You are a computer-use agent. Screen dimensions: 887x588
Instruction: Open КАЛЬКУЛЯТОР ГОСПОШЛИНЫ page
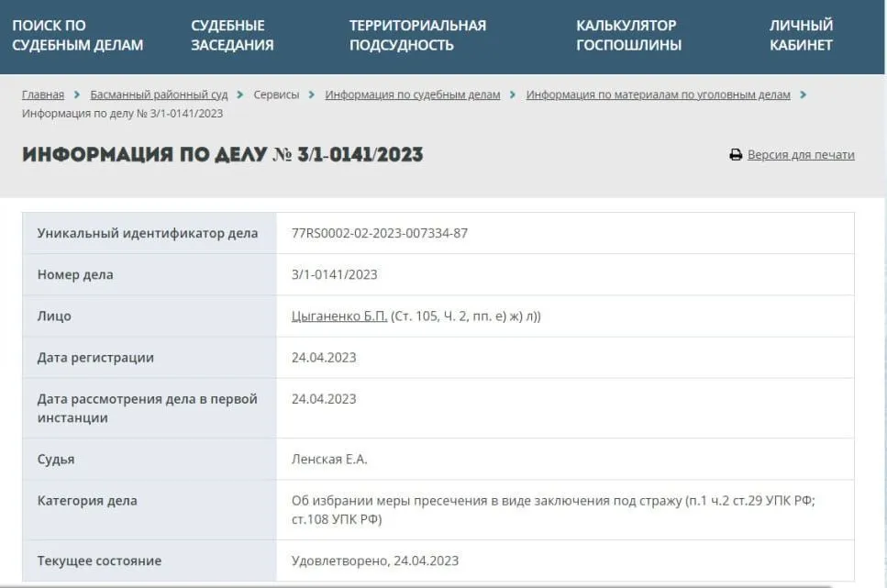pyautogui.click(x=628, y=35)
